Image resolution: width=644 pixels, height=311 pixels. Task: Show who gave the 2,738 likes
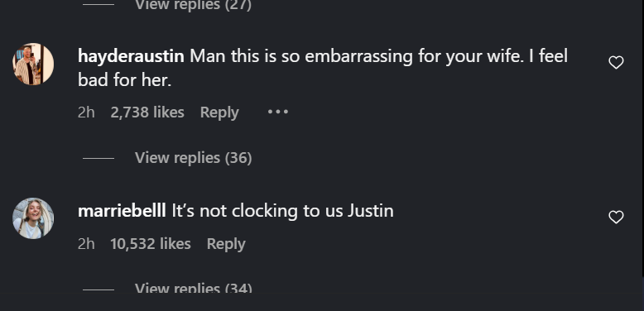(147, 112)
